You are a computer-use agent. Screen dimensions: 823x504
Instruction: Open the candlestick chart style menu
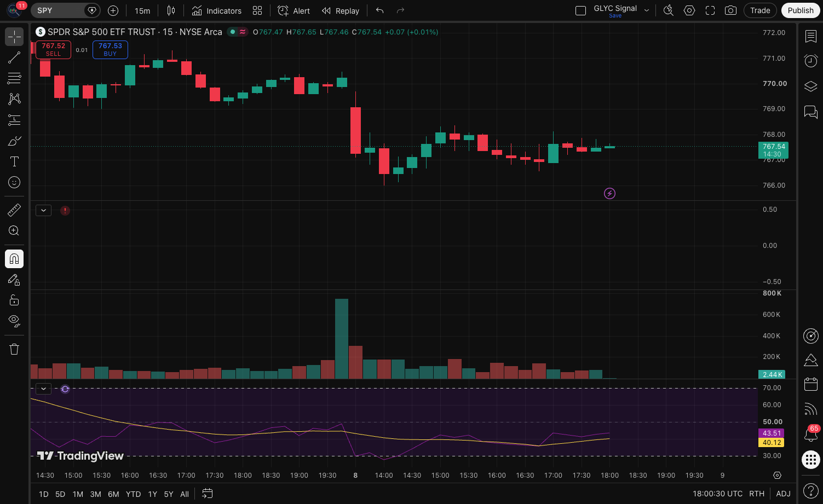click(171, 10)
